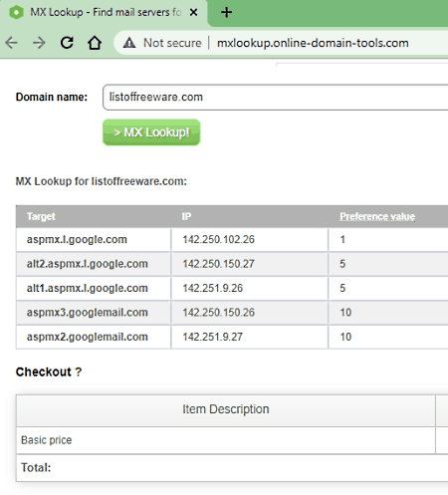Click IP address 142.251.9.26
448x495 pixels.
pyautogui.click(x=213, y=288)
